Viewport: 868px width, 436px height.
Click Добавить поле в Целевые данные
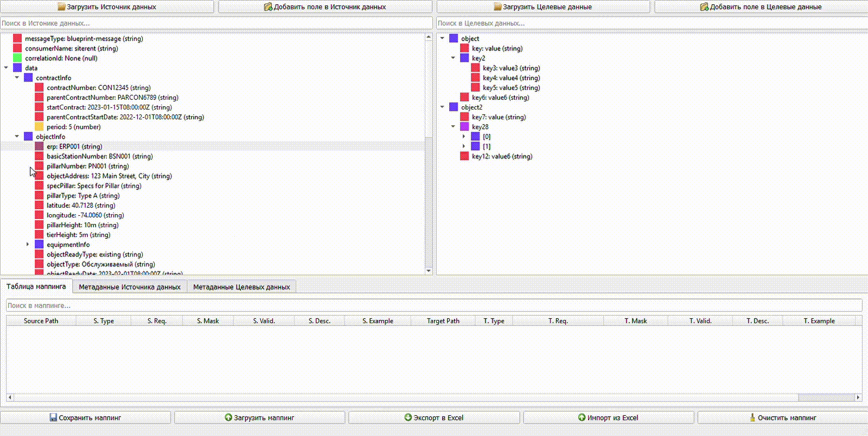click(761, 7)
